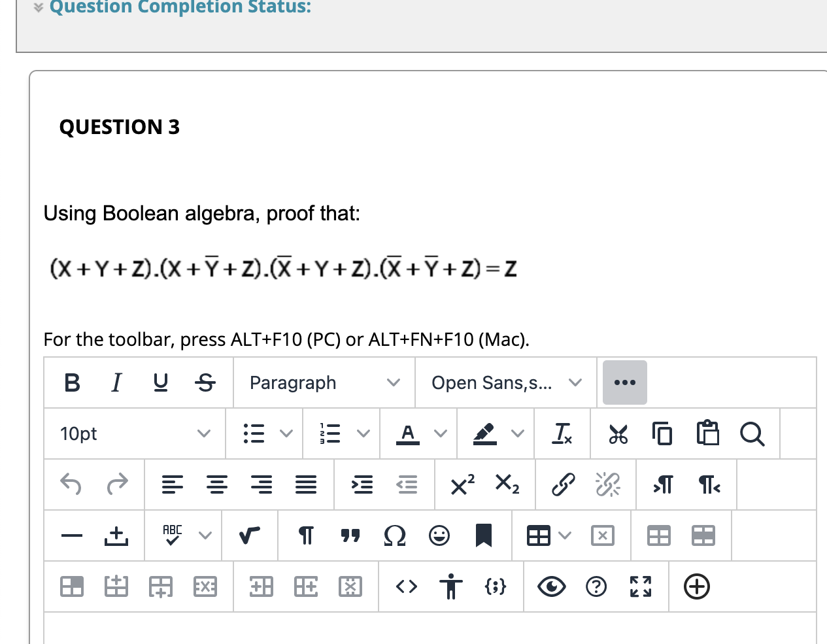Insert a special character with Omega icon
Image resolution: width=827 pixels, height=644 pixels.
(x=395, y=535)
